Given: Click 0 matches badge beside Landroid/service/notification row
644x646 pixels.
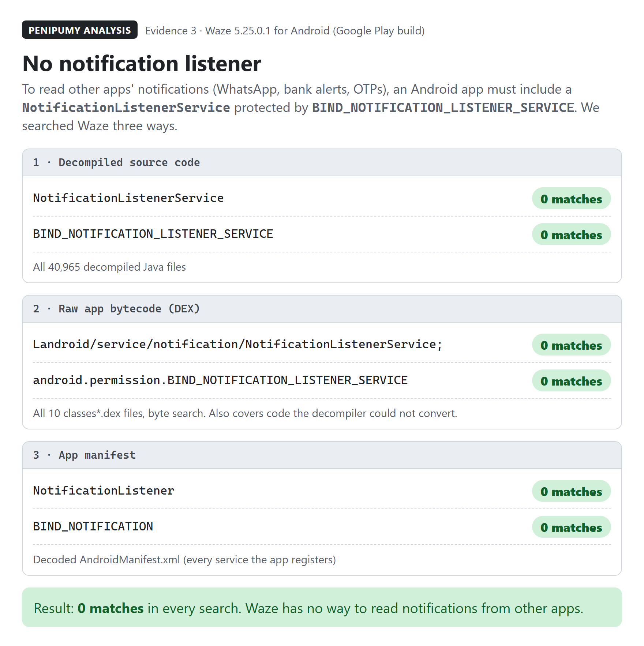Looking at the screenshot, I should tap(571, 345).
